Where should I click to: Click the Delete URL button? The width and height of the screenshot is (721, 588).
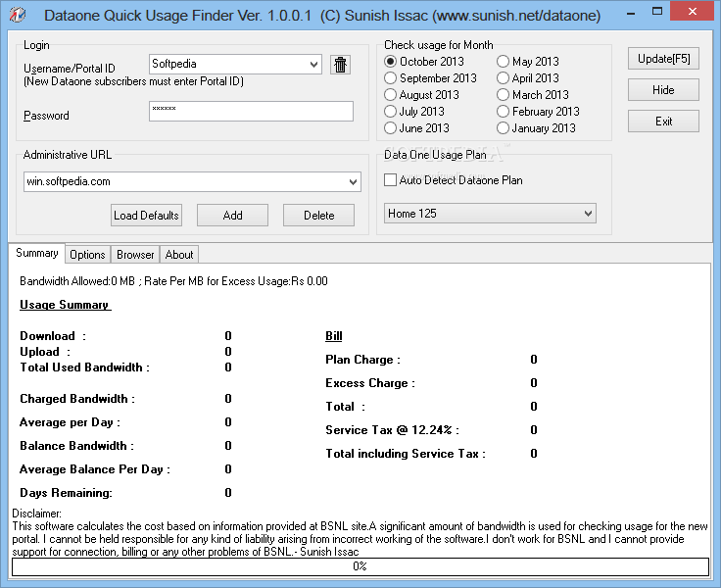pos(318,216)
